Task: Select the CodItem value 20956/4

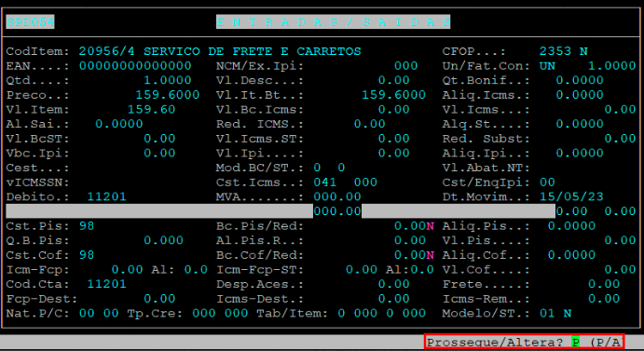Action: pyautogui.click(x=107, y=51)
